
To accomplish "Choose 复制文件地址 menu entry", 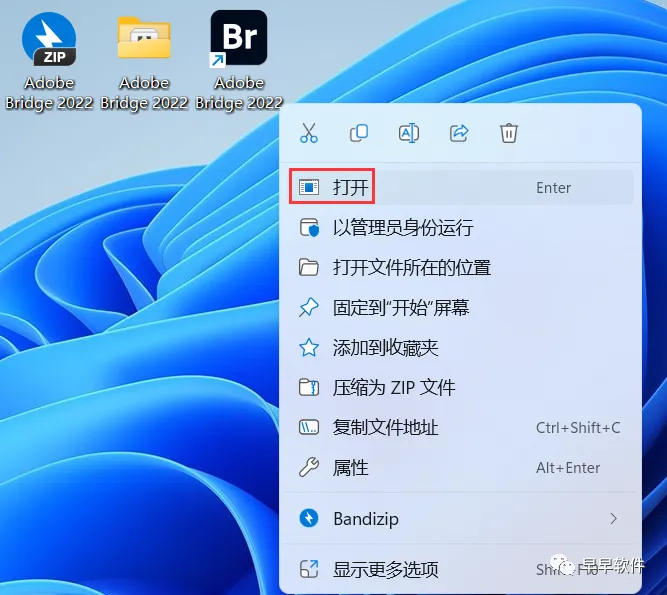I will coord(461,427).
